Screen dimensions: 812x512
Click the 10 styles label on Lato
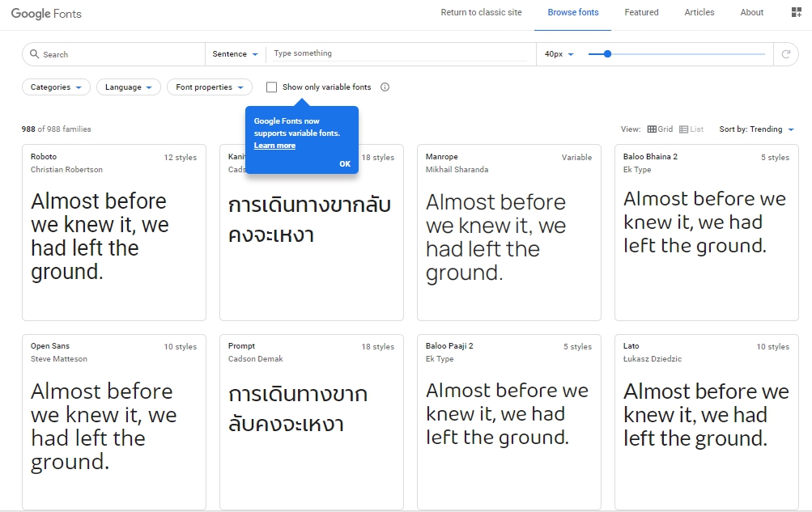772,346
